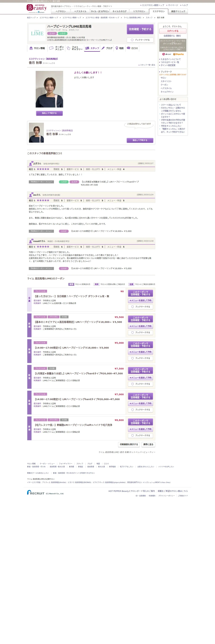Open ライム 高田馬場(LIME) breadcrumb link
The width and height of the screenshot is (215, 644).
pyautogui.click(x=132, y=18)
